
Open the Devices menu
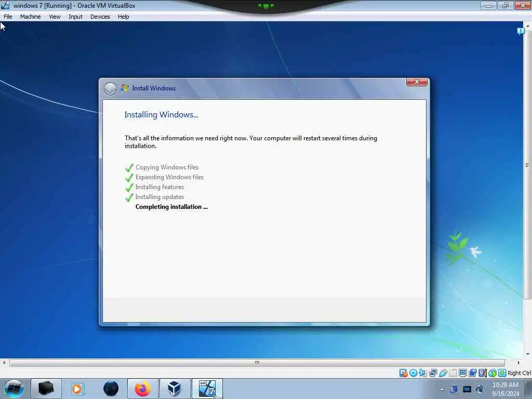[x=100, y=17]
